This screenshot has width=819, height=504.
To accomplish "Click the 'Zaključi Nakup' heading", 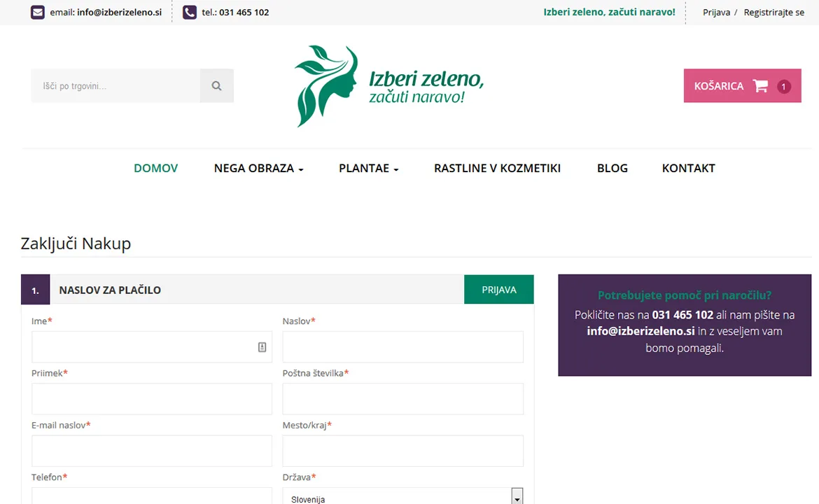I will [x=76, y=244].
